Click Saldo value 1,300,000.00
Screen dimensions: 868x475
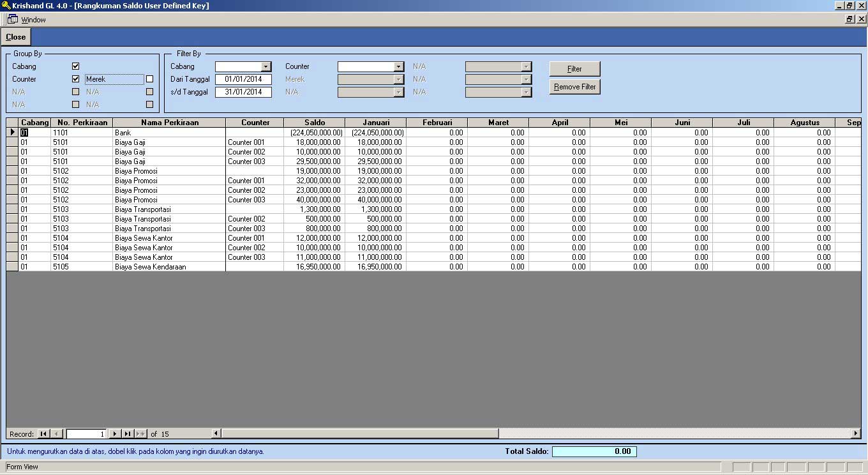point(315,209)
